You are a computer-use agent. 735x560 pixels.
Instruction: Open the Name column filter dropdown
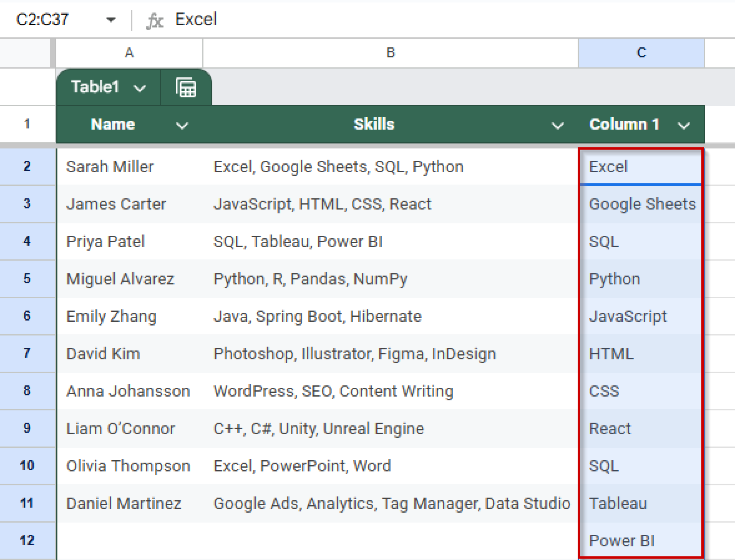(x=182, y=126)
